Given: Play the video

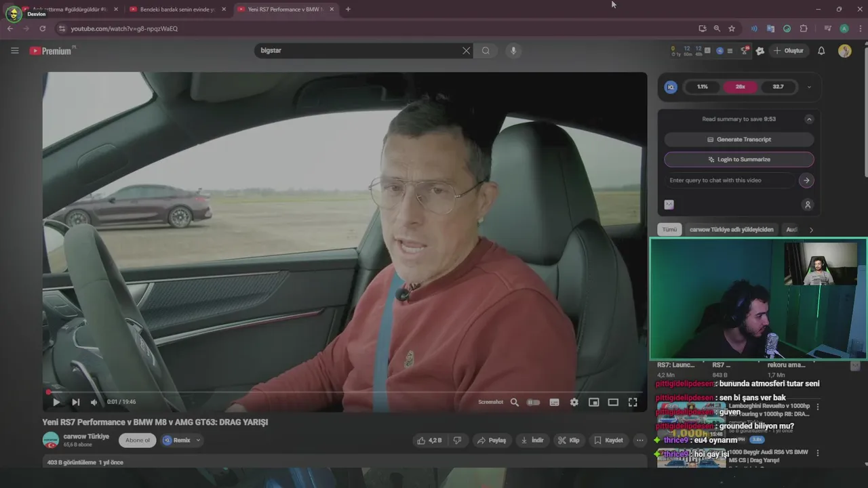Looking at the screenshot, I should [56, 402].
